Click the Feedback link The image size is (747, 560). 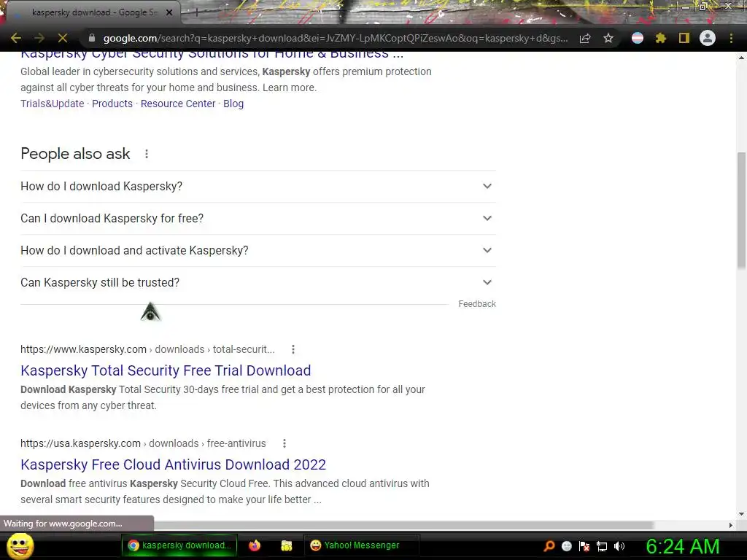point(477,304)
